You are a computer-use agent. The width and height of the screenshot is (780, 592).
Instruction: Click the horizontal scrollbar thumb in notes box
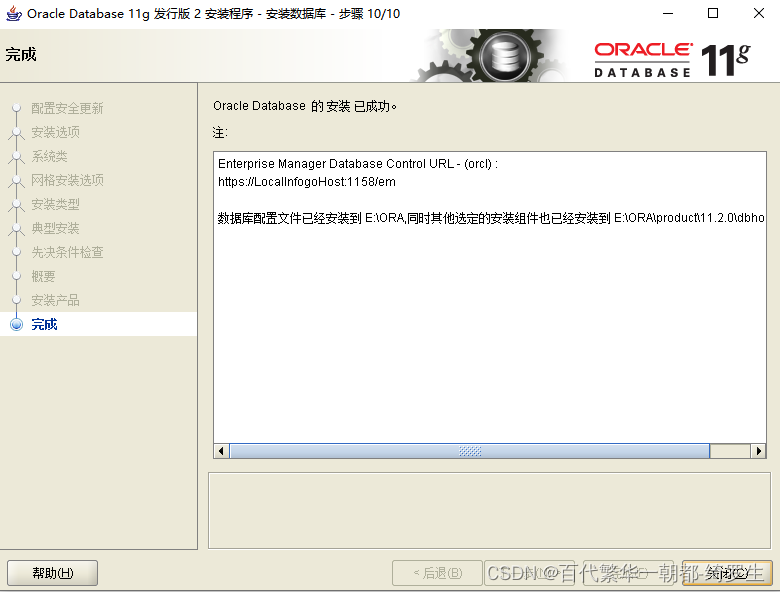[x=470, y=451]
